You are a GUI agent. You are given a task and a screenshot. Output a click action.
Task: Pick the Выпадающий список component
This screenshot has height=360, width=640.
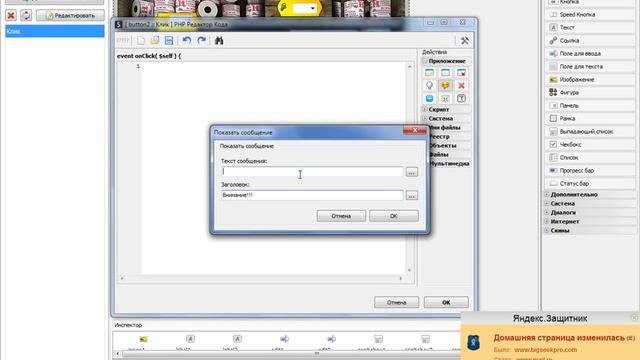590,131
